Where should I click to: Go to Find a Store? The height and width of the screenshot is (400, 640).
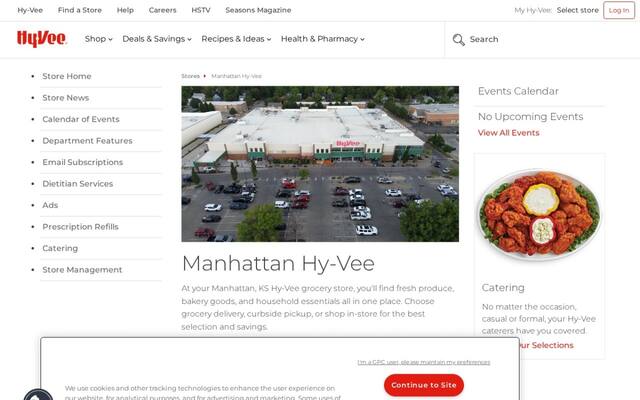coord(80,10)
